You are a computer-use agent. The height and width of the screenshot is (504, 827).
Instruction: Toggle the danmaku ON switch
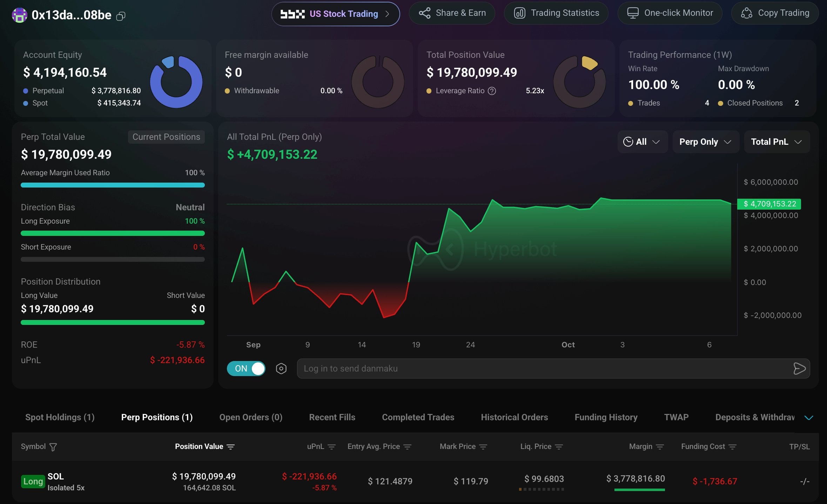coord(246,368)
